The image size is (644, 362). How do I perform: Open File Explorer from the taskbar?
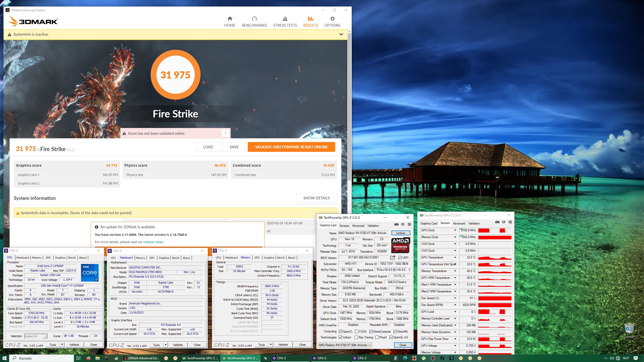point(97,358)
